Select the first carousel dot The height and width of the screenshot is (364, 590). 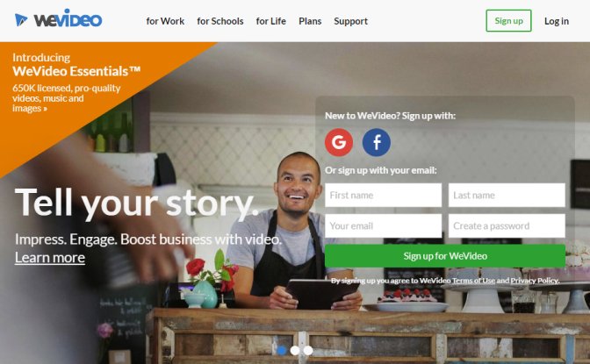tap(282, 351)
